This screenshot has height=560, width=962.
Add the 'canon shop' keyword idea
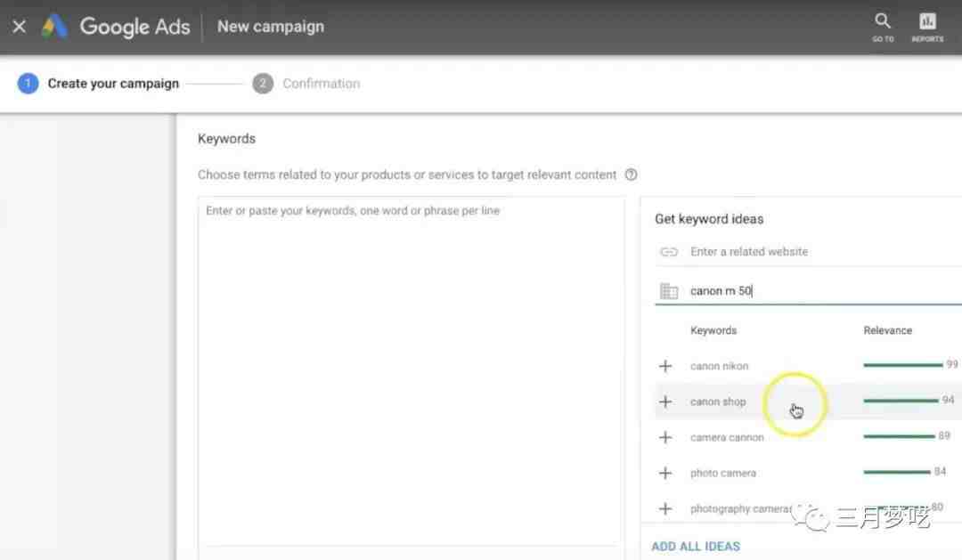pos(665,402)
